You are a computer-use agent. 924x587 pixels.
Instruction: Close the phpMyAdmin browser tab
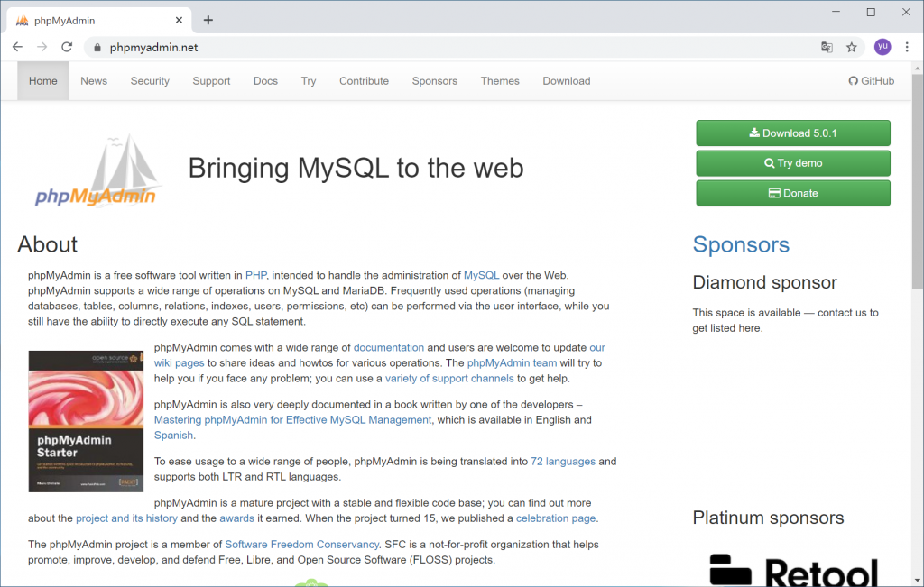tap(180, 20)
